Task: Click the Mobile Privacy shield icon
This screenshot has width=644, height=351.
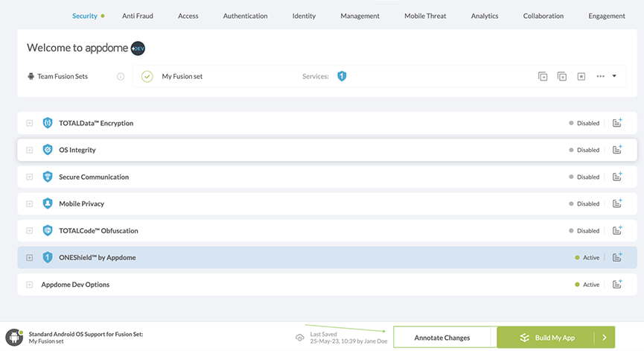Action: [48, 203]
